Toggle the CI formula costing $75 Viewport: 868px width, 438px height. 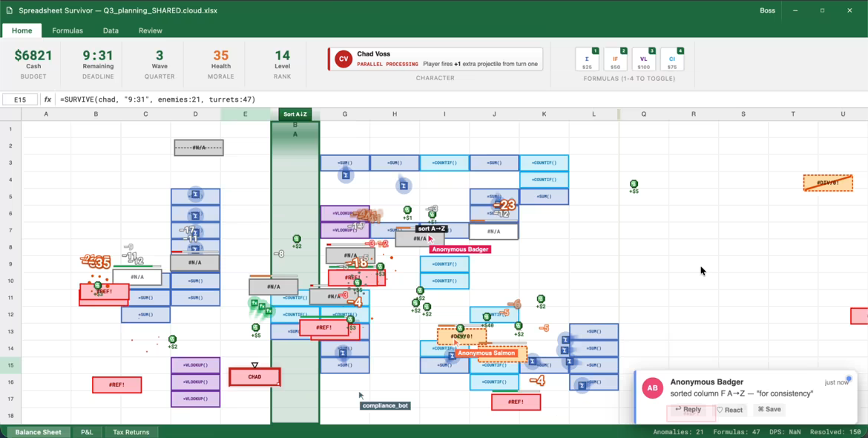[672, 60]
